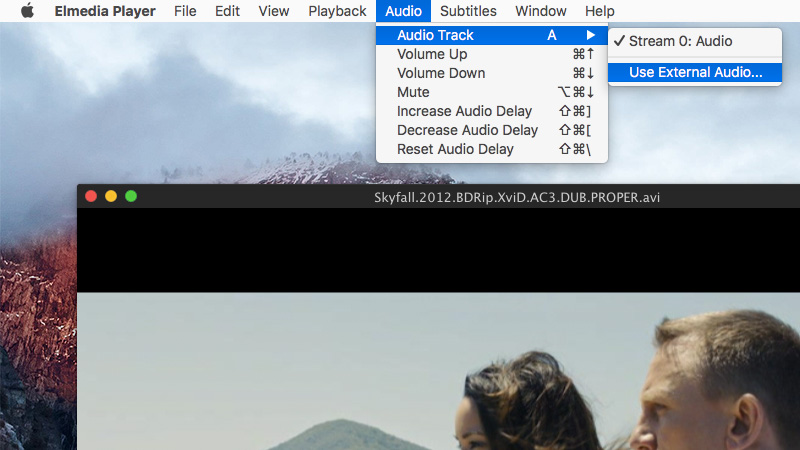The width and height of the screenshot is (800, 450).
Task: Close the Skyfall video window
Action: (x=91, y=196)
